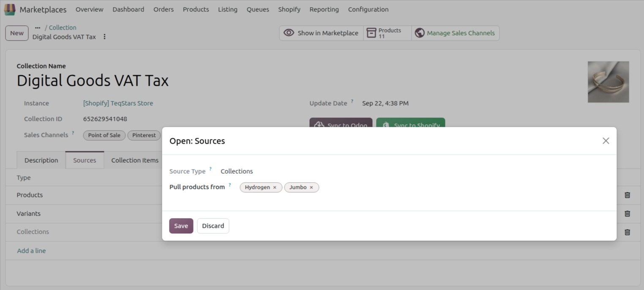Image resolution: width=644 pixels, height=290 pixels.
Task: Show help for Source Type
Action: pyautogui.click(x=210, y=169)
